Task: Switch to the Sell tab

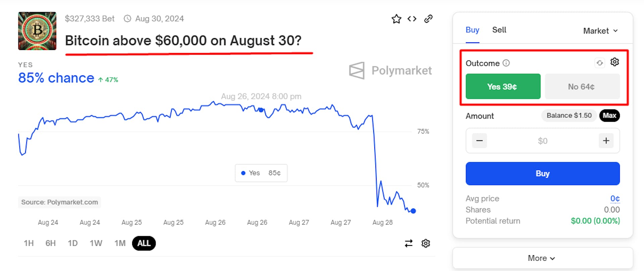Action: (499, 30)
